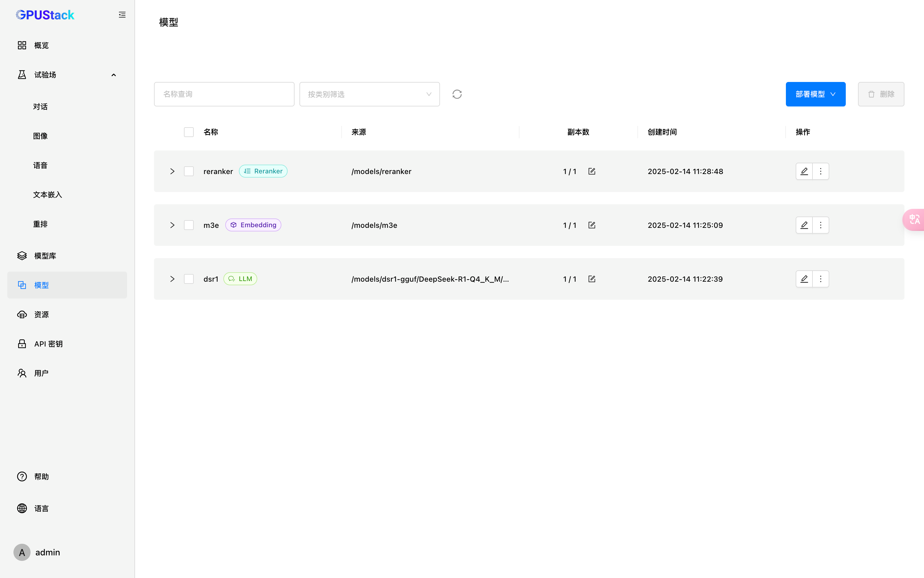
Task: Collapse the sidebar menu icon
Action: [122, 15]
